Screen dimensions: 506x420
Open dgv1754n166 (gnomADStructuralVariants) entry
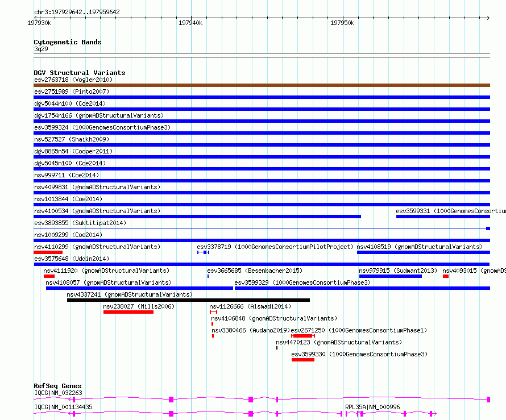[99, 115]
